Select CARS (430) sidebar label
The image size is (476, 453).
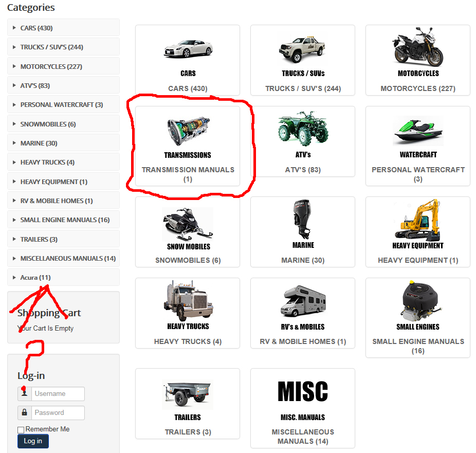[36, 28]
